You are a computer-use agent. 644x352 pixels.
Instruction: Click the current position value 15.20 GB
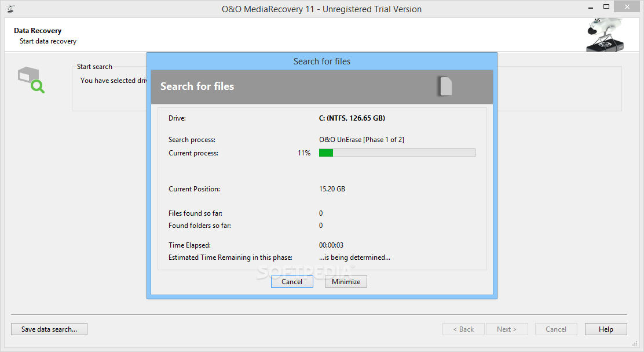coord(332,189)
